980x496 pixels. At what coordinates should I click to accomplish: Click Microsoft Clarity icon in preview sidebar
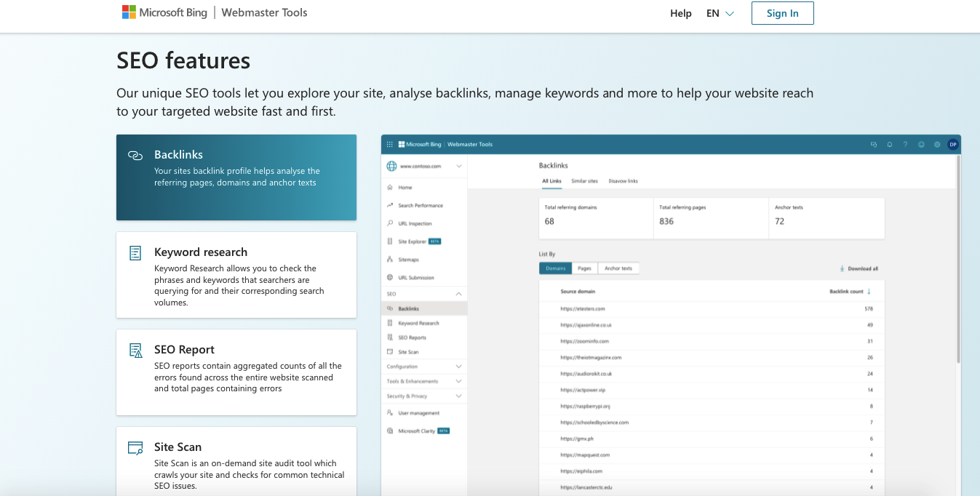pyautogui.click(x=391, y=431)
